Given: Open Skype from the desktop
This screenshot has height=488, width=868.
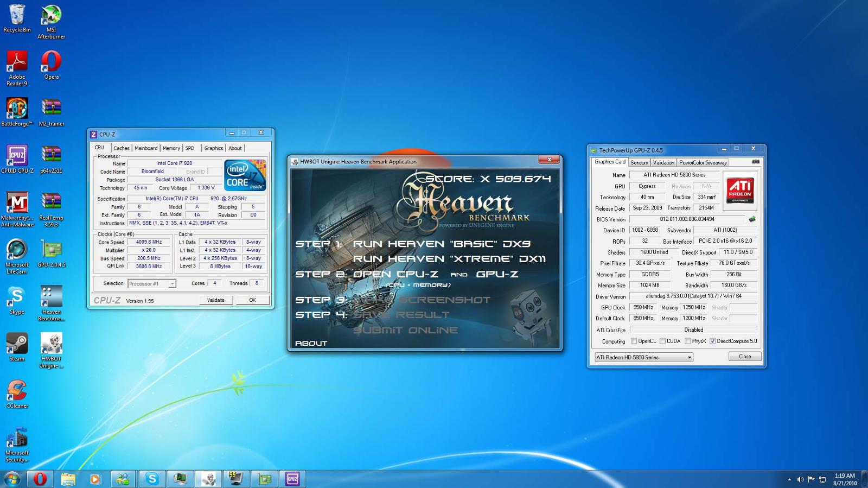Looking at the screenshot, I should 17,300.
